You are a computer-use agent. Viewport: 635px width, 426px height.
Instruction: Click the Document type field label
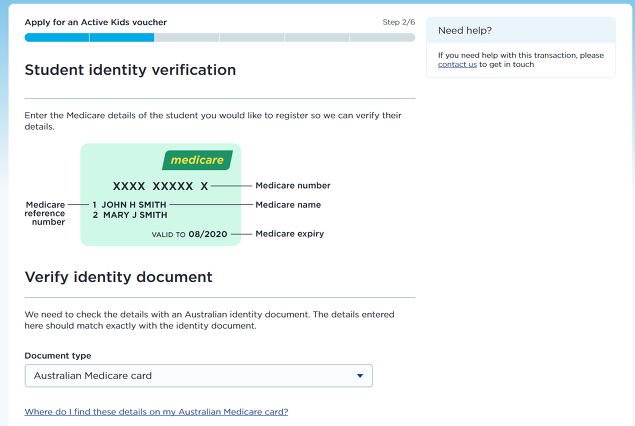pos(58,356)
